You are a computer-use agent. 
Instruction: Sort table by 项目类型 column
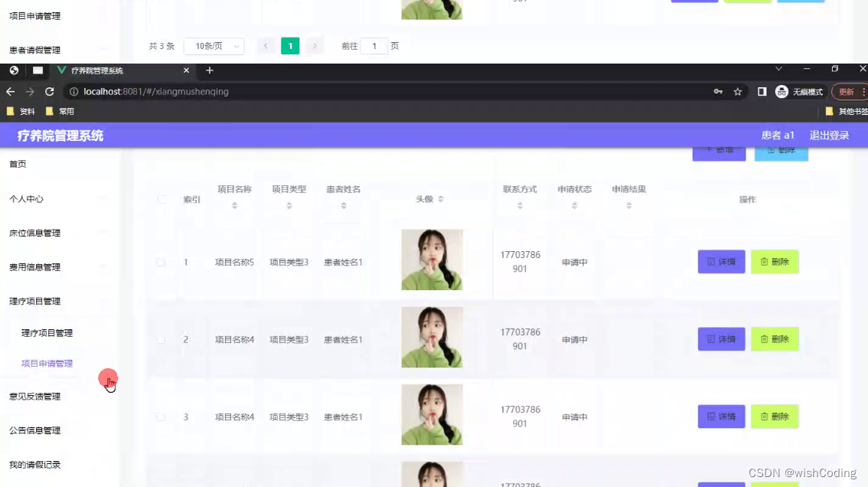pyautogui.click(x=289, y=205)
